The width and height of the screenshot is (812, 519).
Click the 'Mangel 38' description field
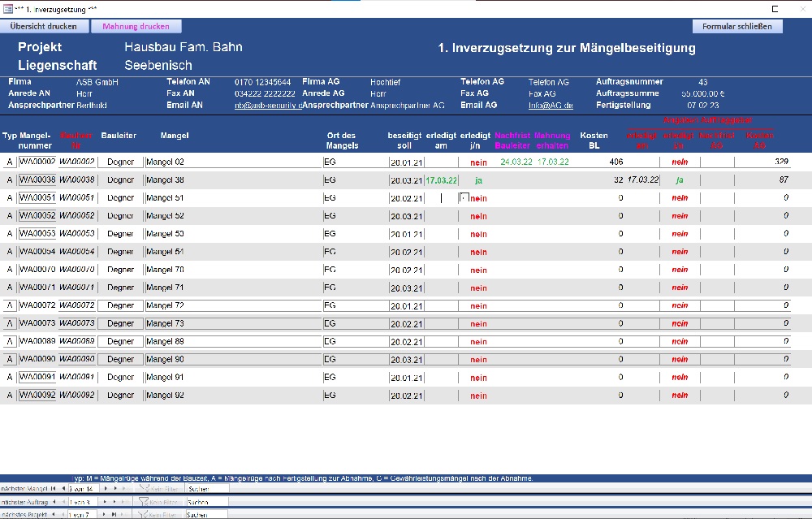(233, 180)
